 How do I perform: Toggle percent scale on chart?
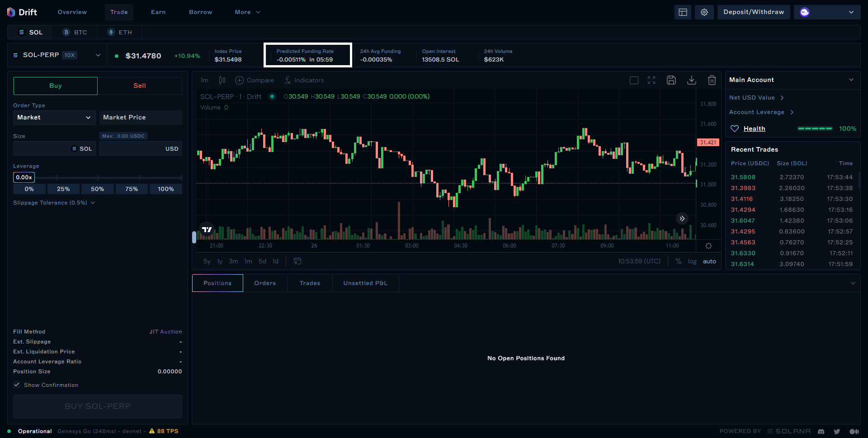pos(678,261)
